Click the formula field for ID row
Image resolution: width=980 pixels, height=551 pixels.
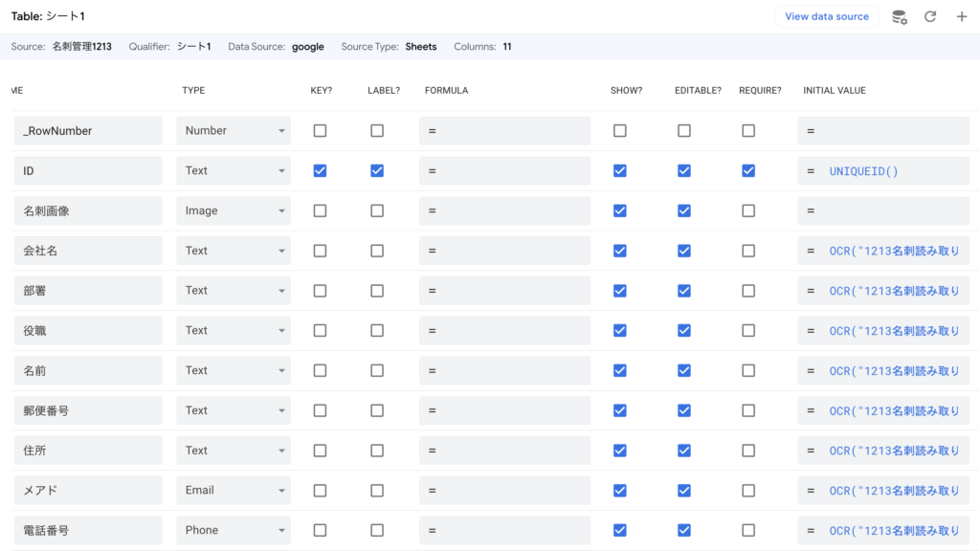[505, 171]
